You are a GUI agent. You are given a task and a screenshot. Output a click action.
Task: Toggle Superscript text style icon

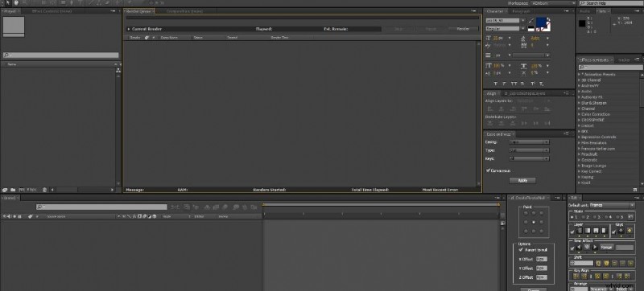533,84
